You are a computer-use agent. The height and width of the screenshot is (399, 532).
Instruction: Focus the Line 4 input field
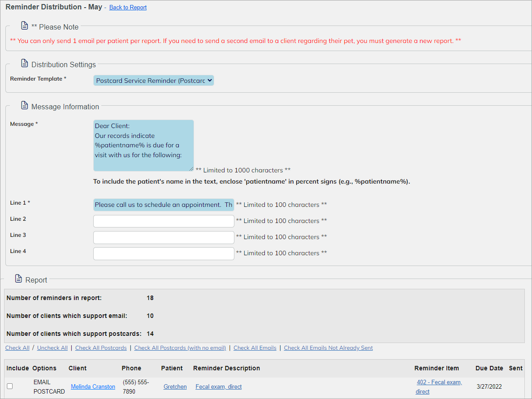coord(164,253)
